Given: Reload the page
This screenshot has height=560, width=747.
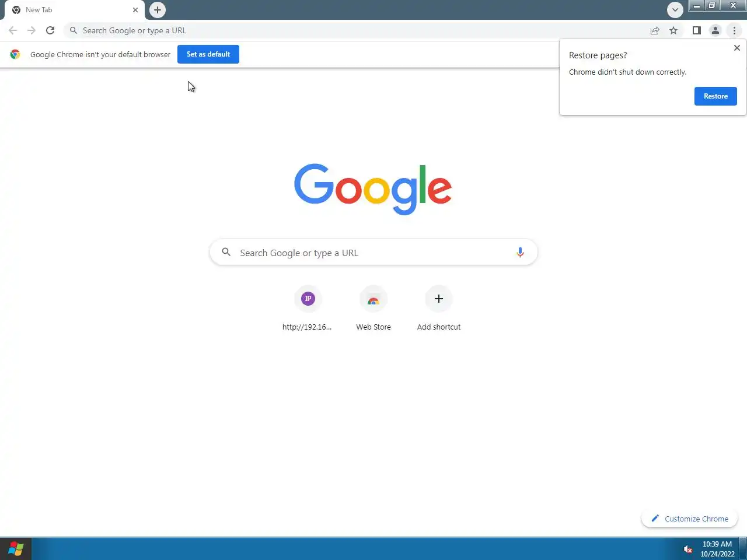Looking at the screenshot, I should [x=50, y=30].
